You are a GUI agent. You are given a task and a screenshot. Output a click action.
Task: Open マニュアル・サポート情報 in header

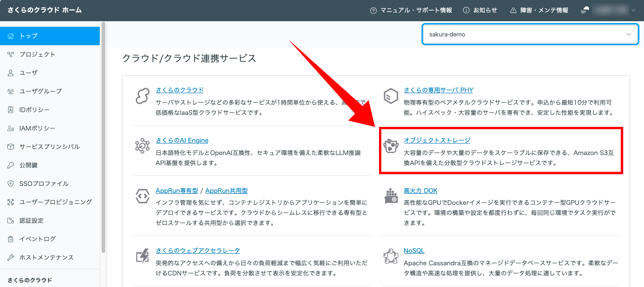pyautogui.click(x=411, y=10)
